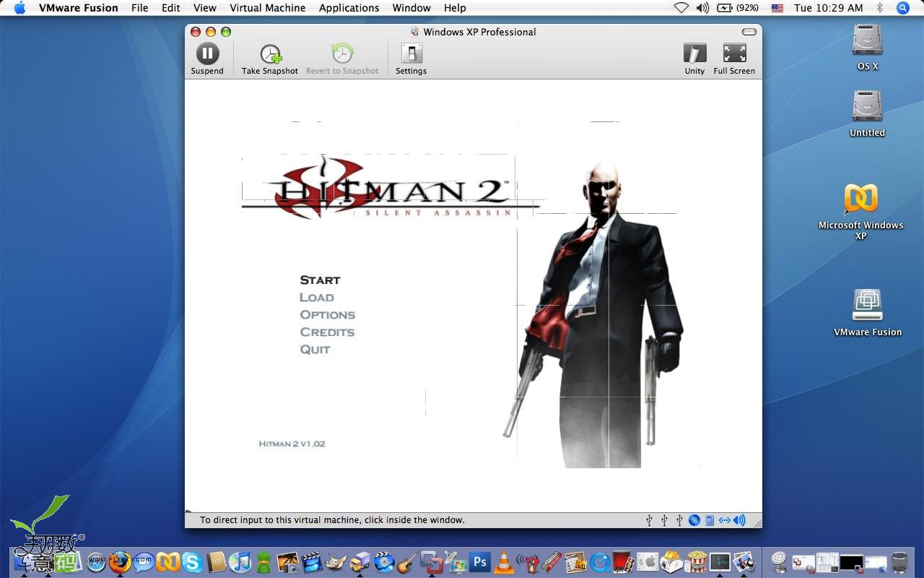Screen dimensions: 924x578
Task: Open the Virtual Machine menu
Action: [268, 8]
